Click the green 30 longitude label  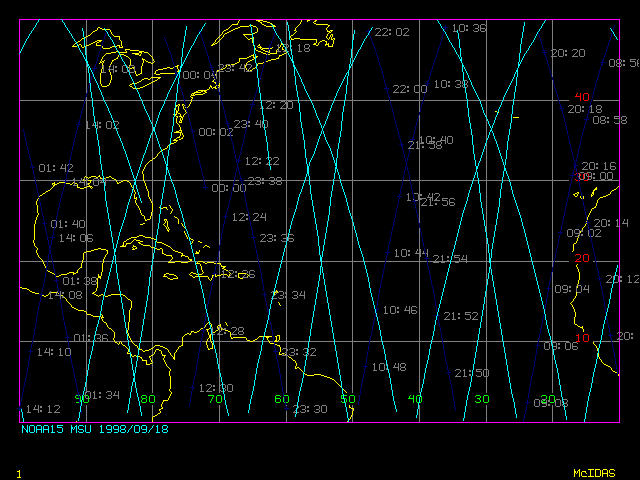coord(482,399)
